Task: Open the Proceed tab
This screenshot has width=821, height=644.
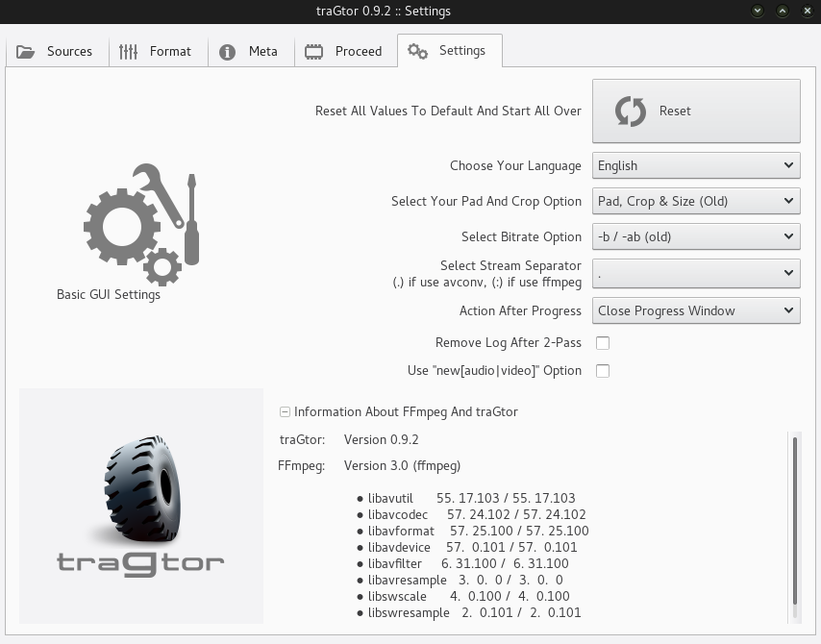Action: click(346, 51)
